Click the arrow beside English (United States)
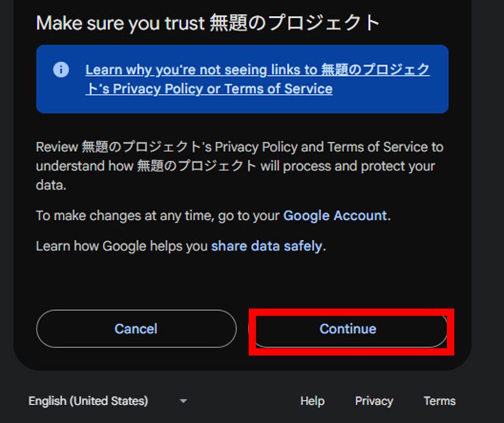The height and width of the screenshot is (423, 504). [182, 401]
